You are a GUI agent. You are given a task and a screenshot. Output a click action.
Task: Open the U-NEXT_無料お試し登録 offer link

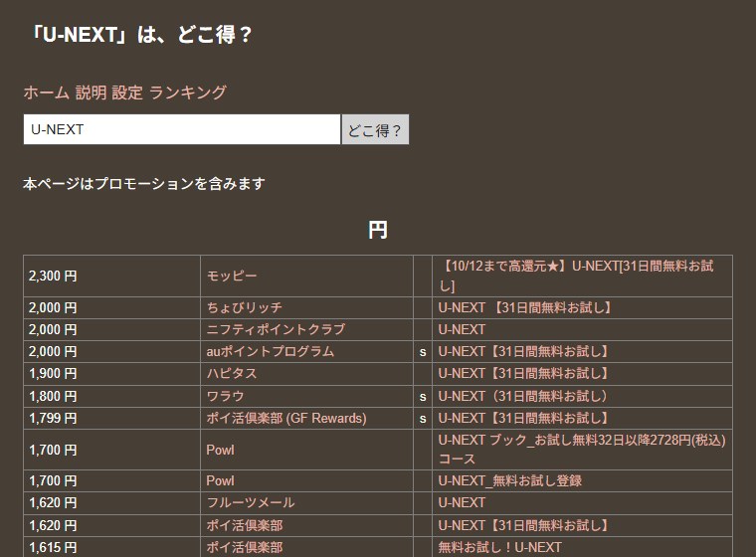click(510, 480)
